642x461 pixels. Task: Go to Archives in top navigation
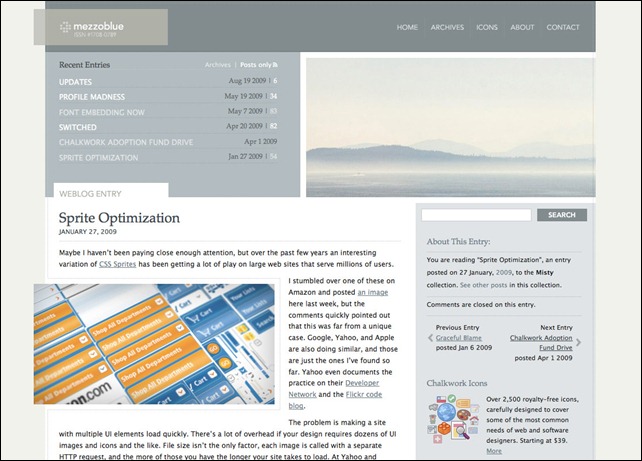447,27
